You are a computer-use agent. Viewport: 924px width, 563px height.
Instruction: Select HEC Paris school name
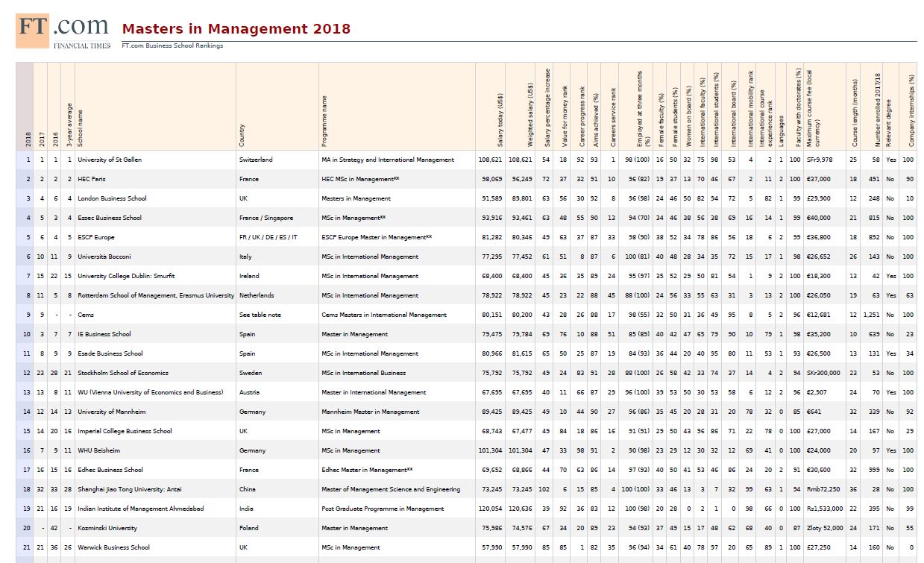pyautogui.click(x=92, y=179)
